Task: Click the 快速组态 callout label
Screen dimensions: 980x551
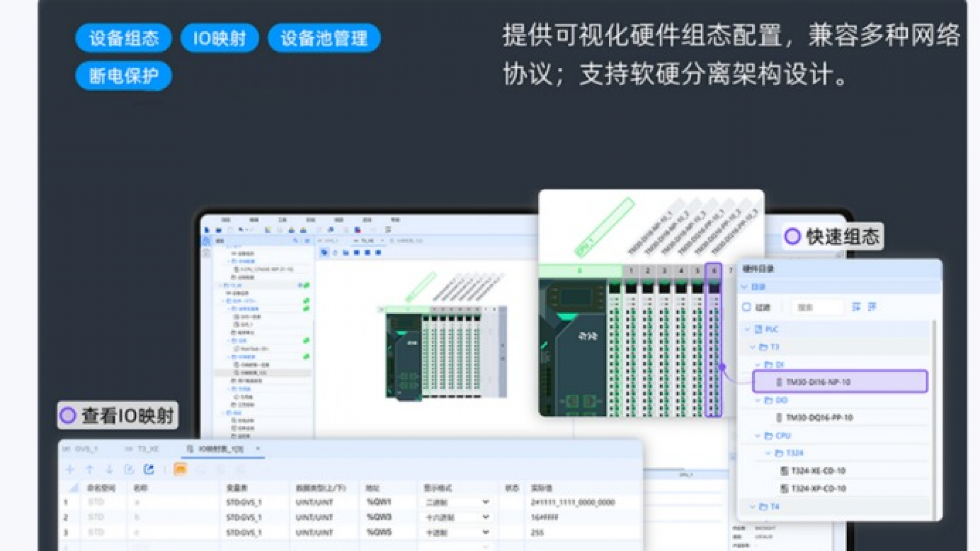Action: coord(833,237)
